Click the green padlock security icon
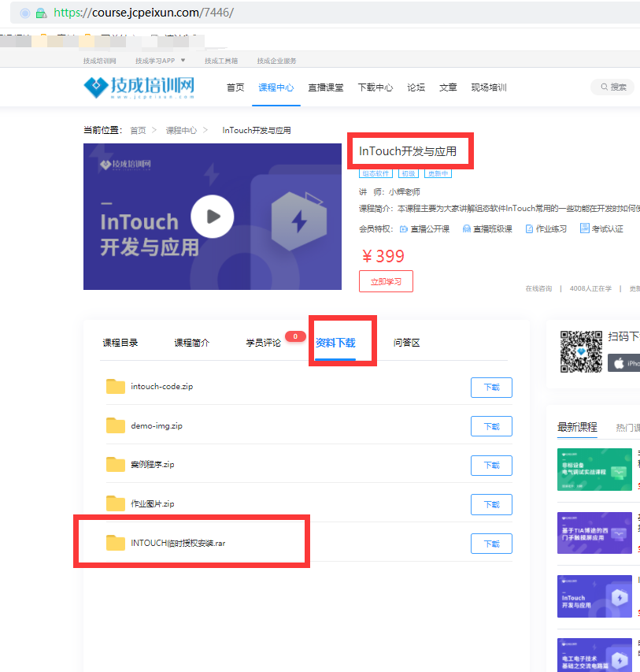This screenshot has height=672, width=640. click(x=41, y=13)
